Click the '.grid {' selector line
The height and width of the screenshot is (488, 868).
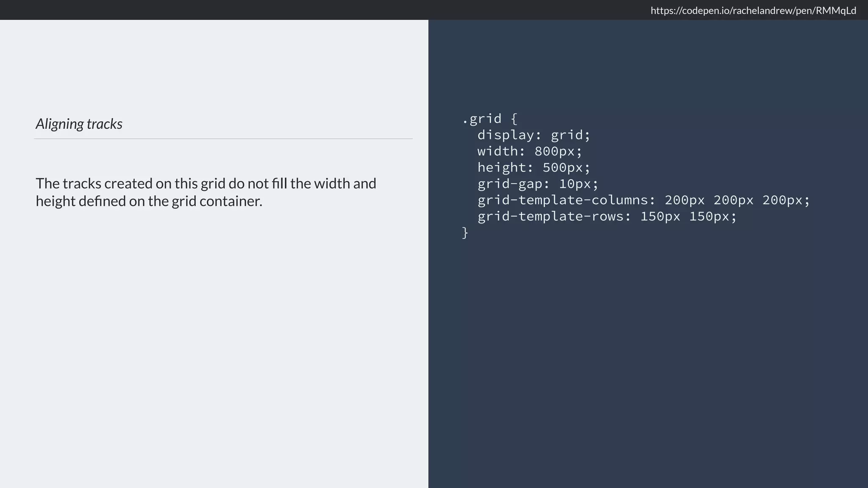(x=490, y=119)
